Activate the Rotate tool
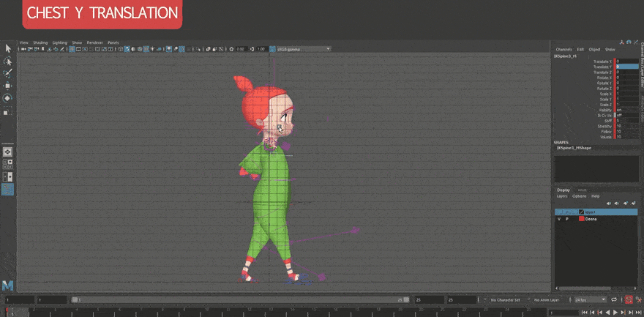 tap(7, 98)
